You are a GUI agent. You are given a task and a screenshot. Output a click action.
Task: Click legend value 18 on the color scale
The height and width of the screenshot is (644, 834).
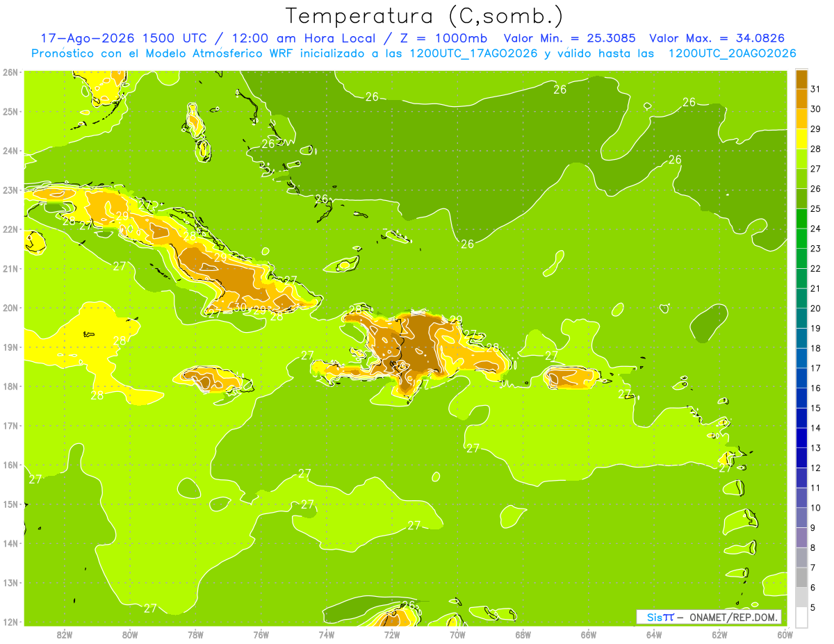pos(815,348)
